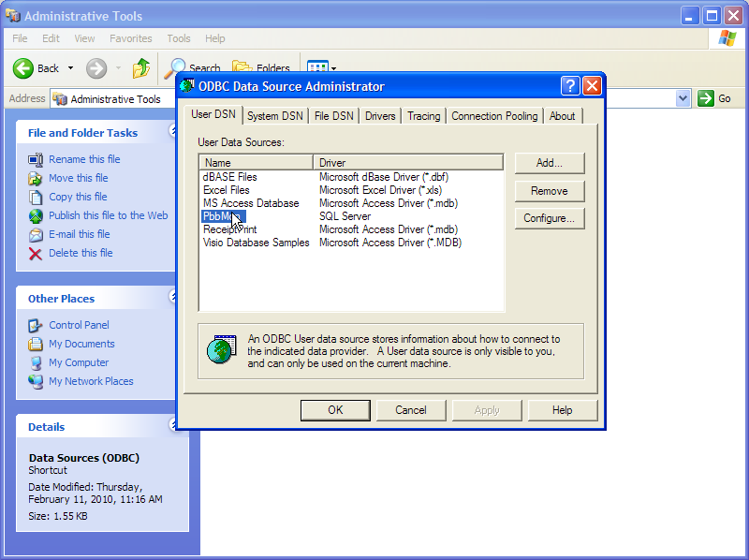Switch to the System DSN tab
Screen dimensions: 749x560
click(x=274, y=116)
